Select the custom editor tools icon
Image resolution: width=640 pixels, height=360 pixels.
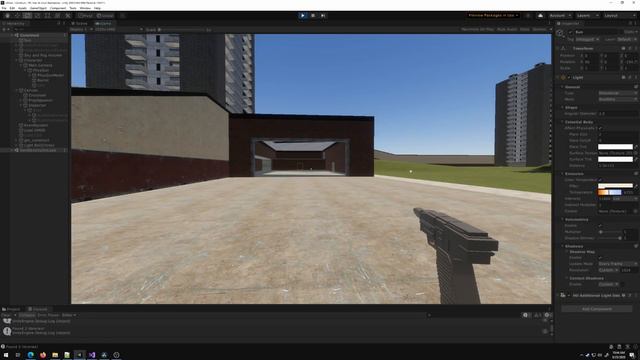[x=68, y=16]
